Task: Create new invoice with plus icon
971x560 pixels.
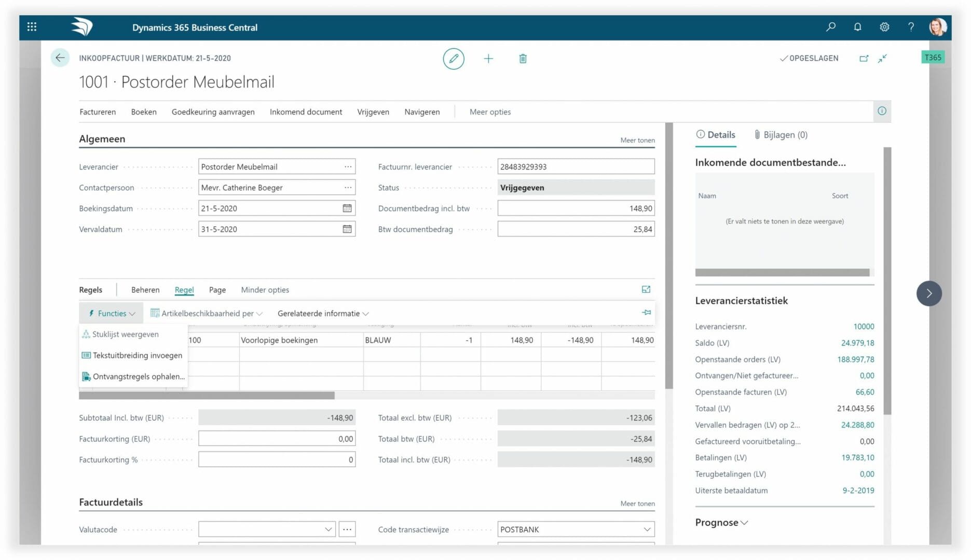Action: (x=488, y=59)
